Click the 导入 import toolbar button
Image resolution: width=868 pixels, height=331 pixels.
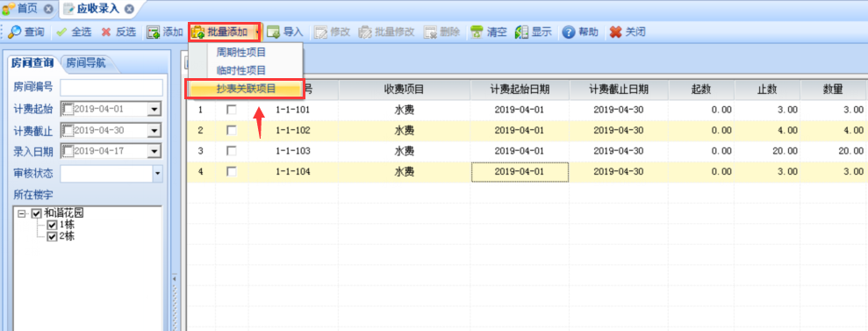click(x=285, y=32)
